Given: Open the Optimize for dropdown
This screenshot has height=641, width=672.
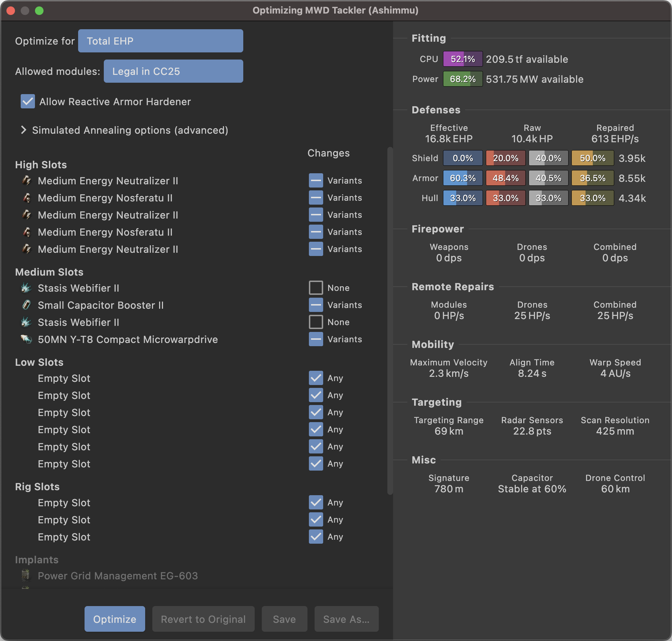Looking at the screenshot, I should pos(160,41).
